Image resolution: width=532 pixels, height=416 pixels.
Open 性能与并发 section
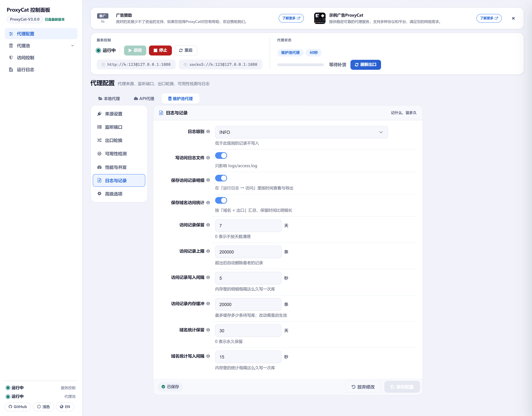119,167
